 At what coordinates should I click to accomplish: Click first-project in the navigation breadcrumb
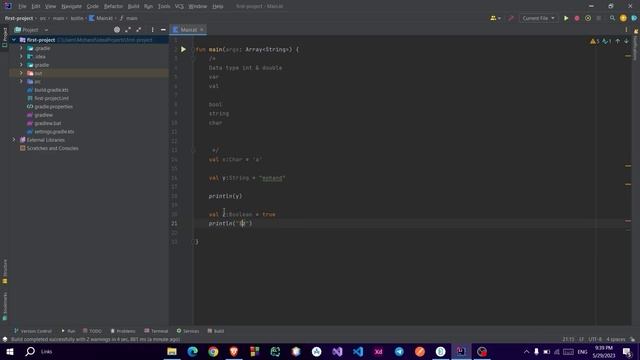(x=19, y=18)
